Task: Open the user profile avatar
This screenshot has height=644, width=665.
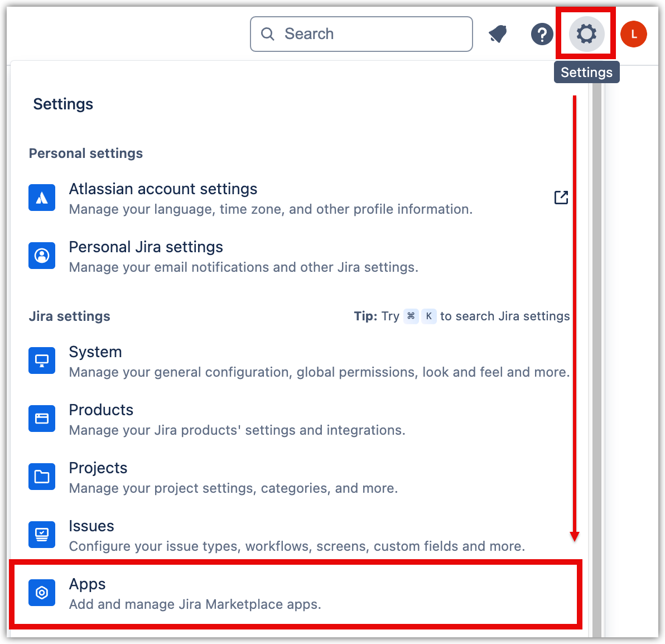Action: 634,34
